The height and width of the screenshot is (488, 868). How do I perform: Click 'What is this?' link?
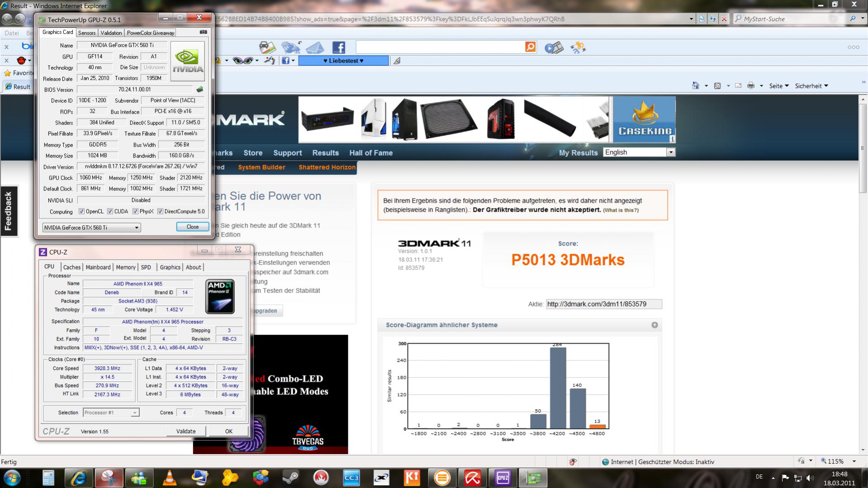pyautogui.click(x=621, y=210)
